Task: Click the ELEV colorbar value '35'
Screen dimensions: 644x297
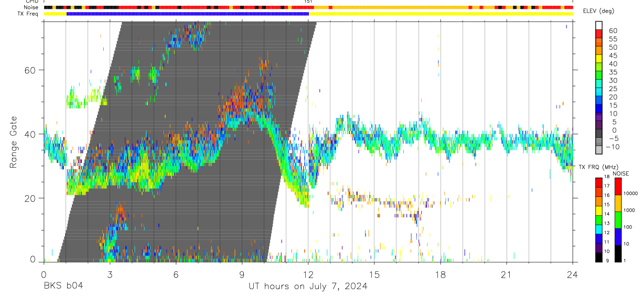Action: 613,72
